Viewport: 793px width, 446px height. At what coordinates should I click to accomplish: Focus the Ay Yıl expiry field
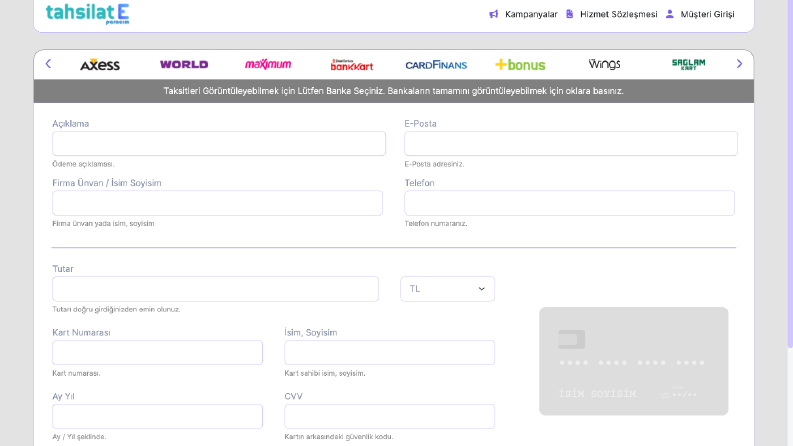(157, 416)
